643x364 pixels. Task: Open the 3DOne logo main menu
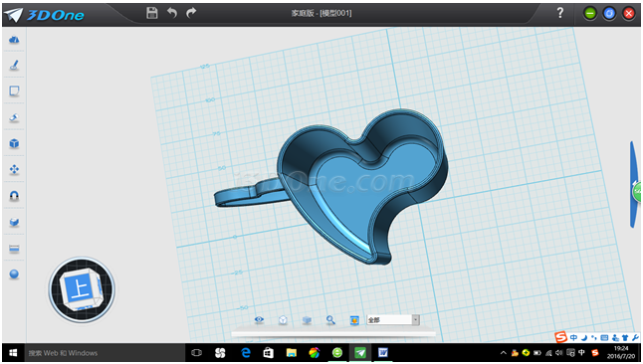click(x=44, y=15)
